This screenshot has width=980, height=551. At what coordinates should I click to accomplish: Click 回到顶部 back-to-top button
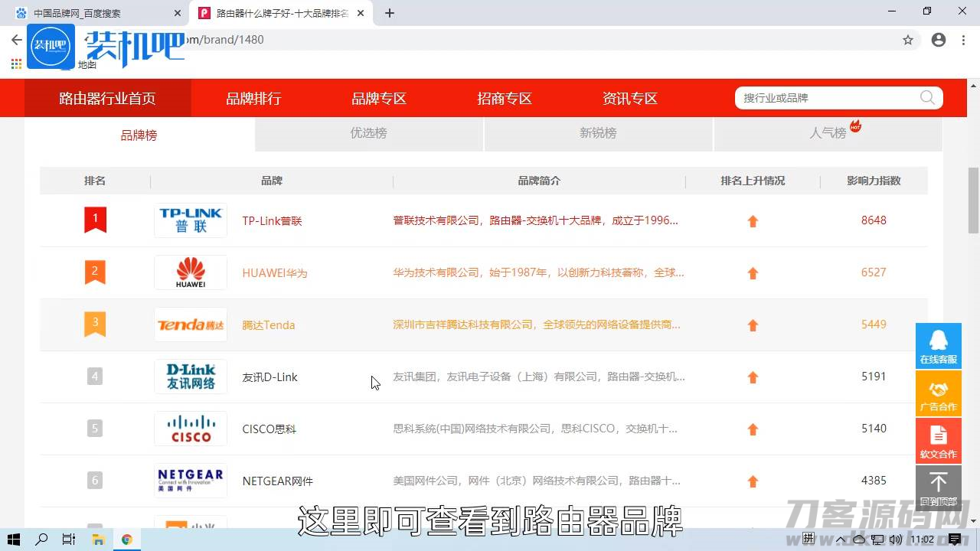(939, 488)
